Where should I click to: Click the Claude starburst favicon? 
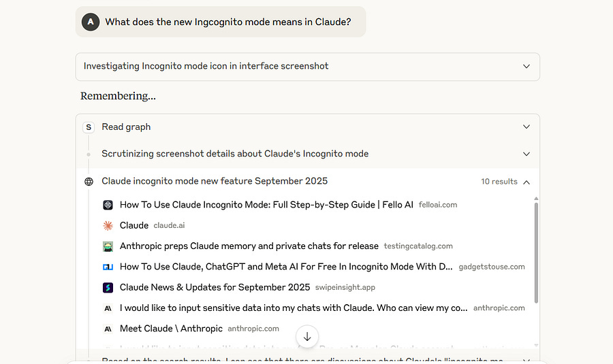click(x=108, y=225)
